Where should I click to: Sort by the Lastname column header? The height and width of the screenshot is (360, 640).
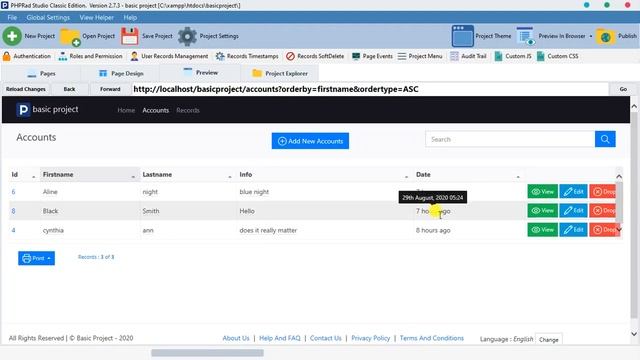187,175
